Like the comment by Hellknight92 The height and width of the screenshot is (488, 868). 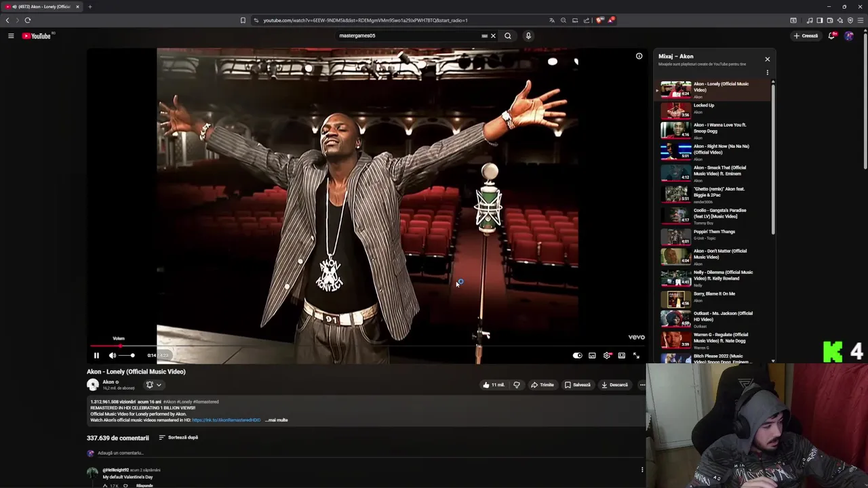point(106,486)
